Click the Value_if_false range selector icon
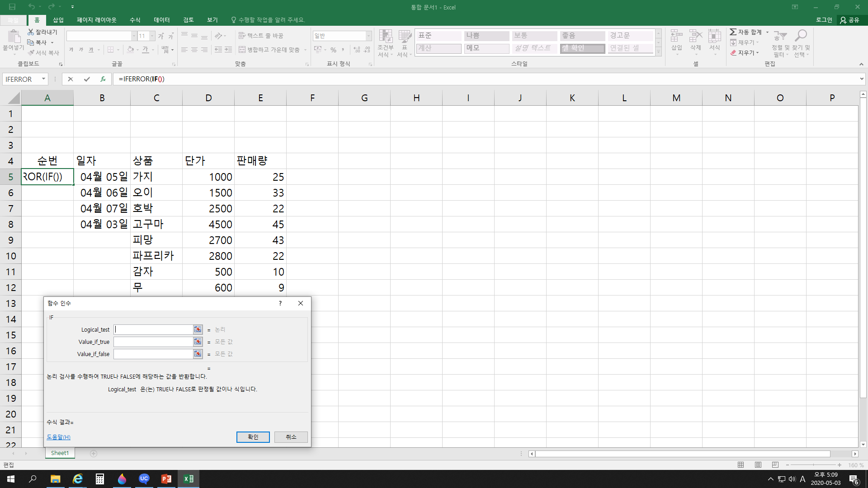Viewport: 868px width, 488px height. coord(198,354)
